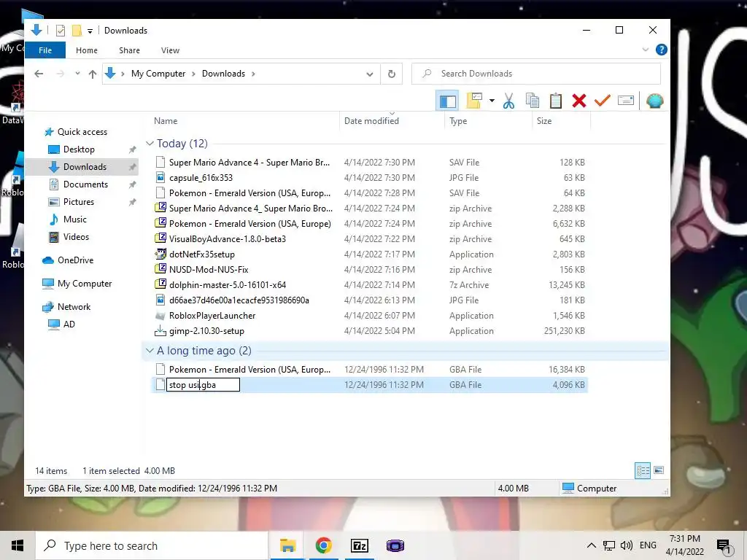Sort by the Name column header

pyautogui.click(x=166, y=121)
